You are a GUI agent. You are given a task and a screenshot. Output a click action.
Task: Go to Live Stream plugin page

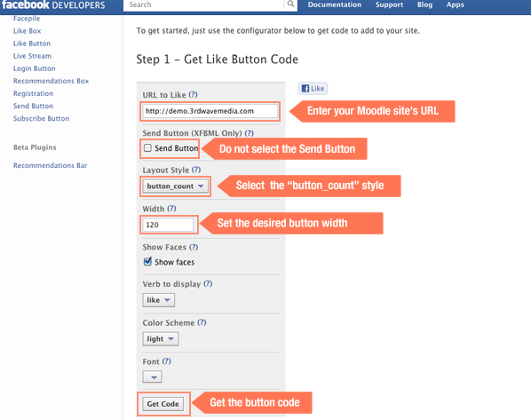tap(33, 56)
